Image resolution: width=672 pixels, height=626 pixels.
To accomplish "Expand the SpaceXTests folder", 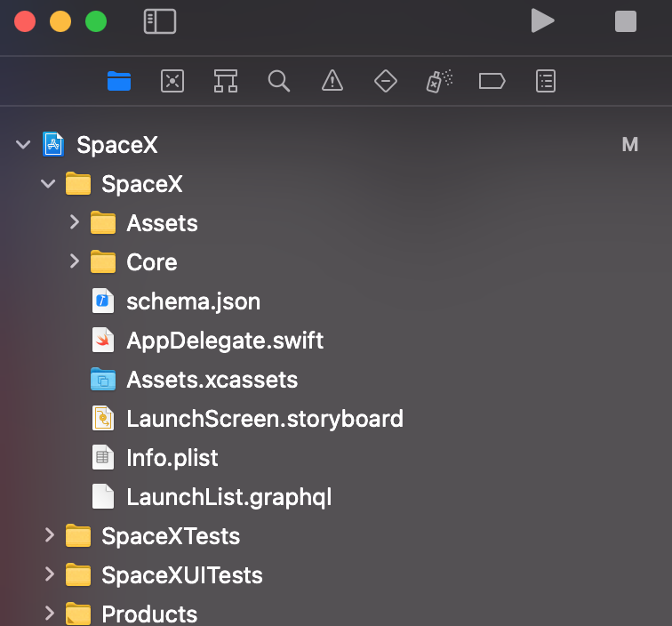I will pos(50,535).
